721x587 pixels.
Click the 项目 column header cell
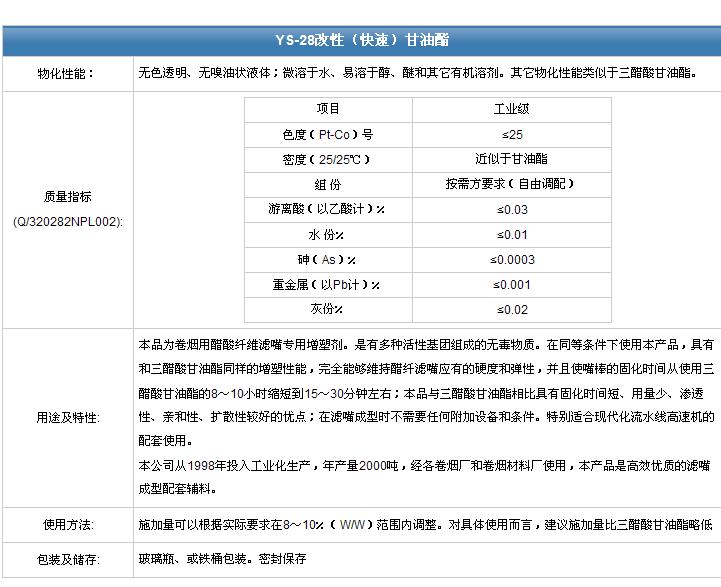tap(328, 109)
